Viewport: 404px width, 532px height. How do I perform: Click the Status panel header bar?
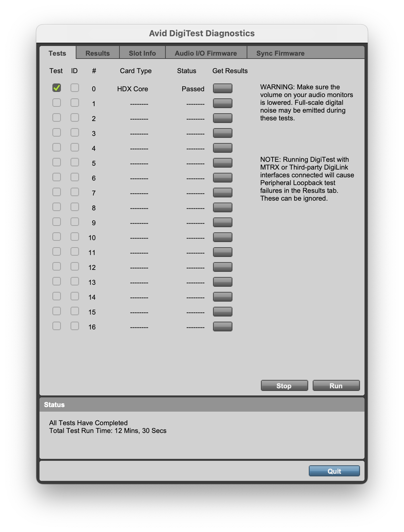202,405
